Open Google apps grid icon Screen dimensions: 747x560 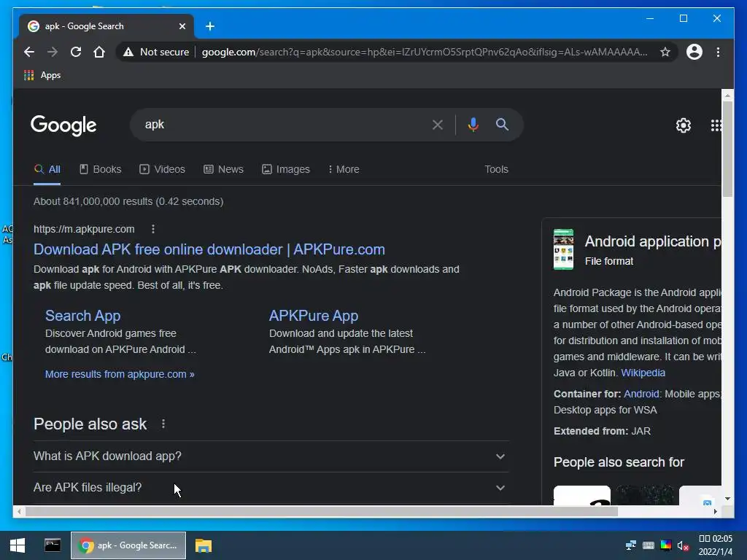click(x=716, y=125)
